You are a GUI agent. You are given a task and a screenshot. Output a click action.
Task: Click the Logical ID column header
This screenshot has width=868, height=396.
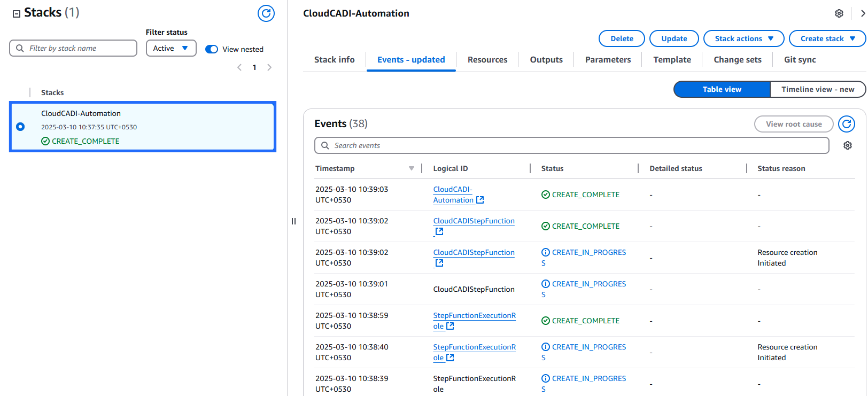click(451, 168)
